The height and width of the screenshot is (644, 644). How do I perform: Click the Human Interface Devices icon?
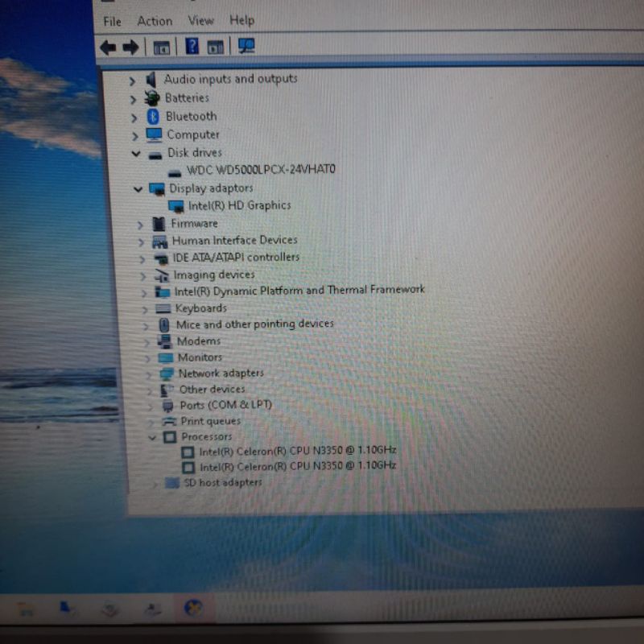coord(159,242)
